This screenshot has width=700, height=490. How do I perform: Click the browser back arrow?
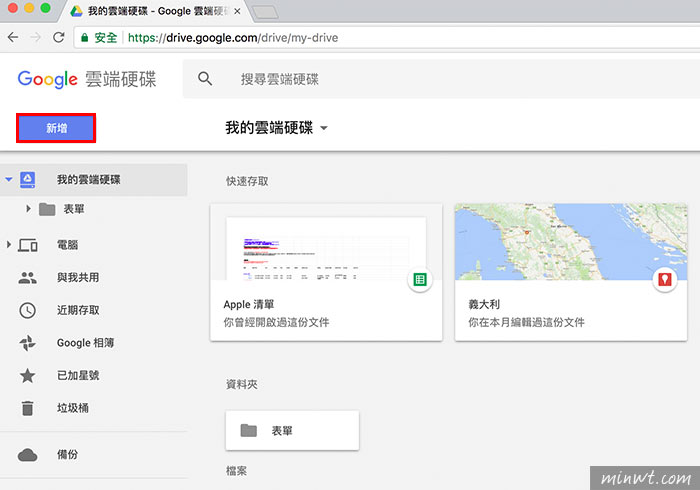(13, 37)
